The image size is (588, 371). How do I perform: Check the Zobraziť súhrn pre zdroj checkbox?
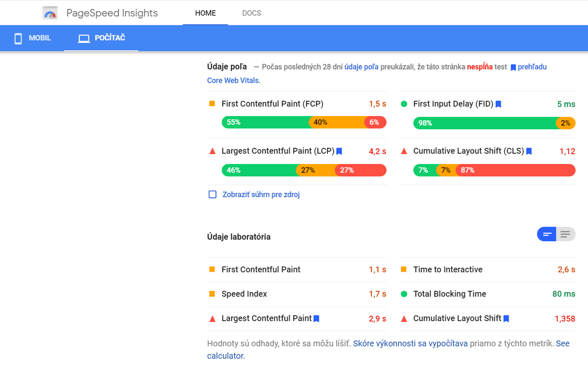pos(213,194)
